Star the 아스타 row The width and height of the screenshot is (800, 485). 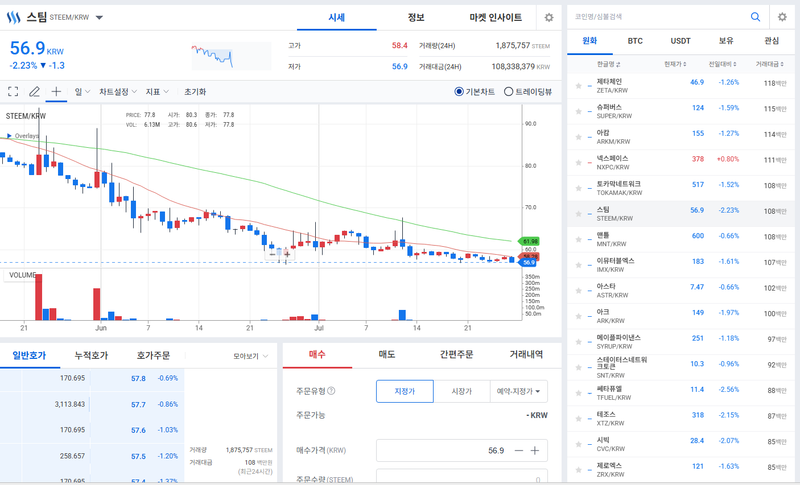coord(579,291)
